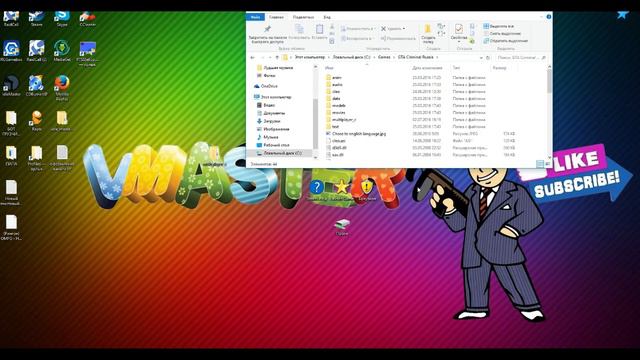Sort by the Тип column header
The height and width of the screenshot is (360, 640).
(456, 68)
